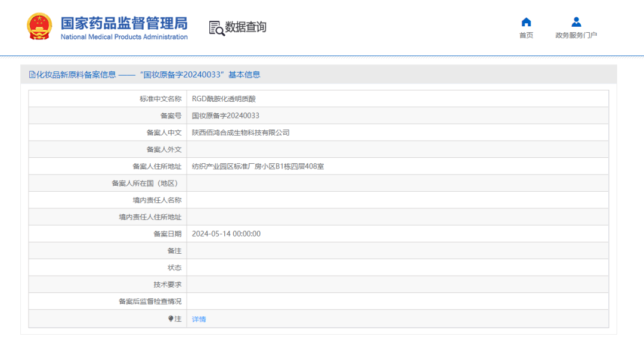This screenshot has height=349, width=644.
Task: Click the 备案后监督检查情况 label
Action: (x=150, y=301)
